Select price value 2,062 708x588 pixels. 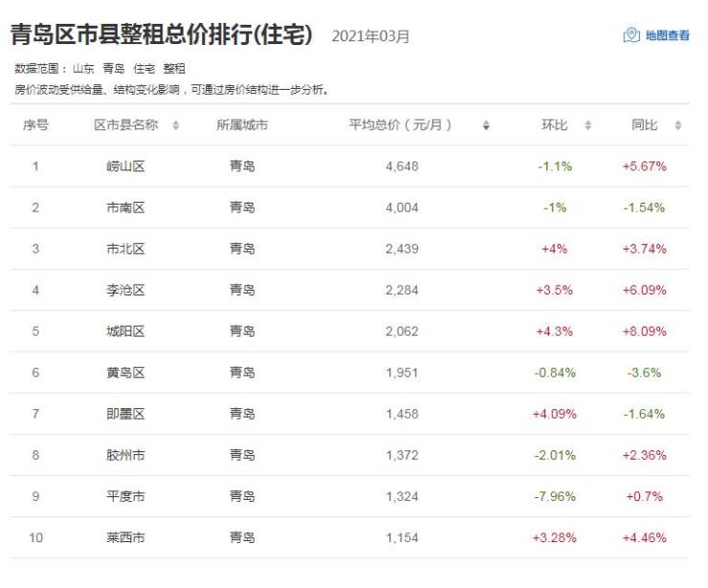coord(402,331)
